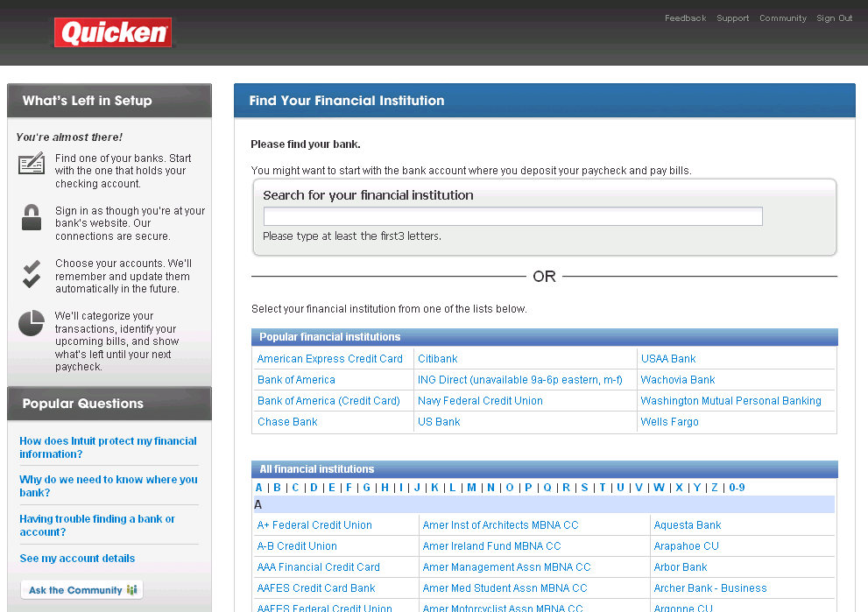Pick ING Direct institution
Image resolution: width=868 pixels, height=612 pixels.
(519, 380)
